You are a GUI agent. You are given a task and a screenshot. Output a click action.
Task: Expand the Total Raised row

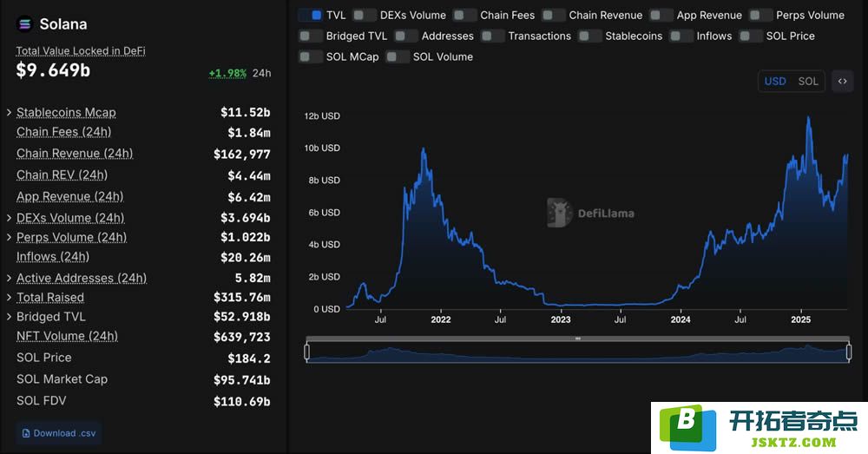[x=9, y=298]
